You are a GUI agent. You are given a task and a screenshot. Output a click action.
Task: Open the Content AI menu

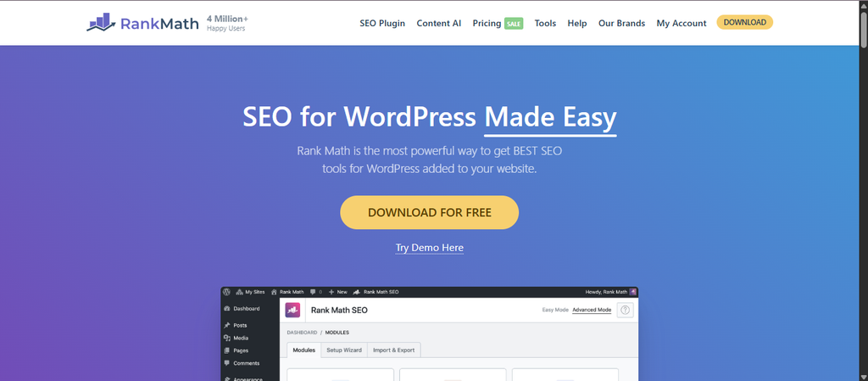pos(439,23)
